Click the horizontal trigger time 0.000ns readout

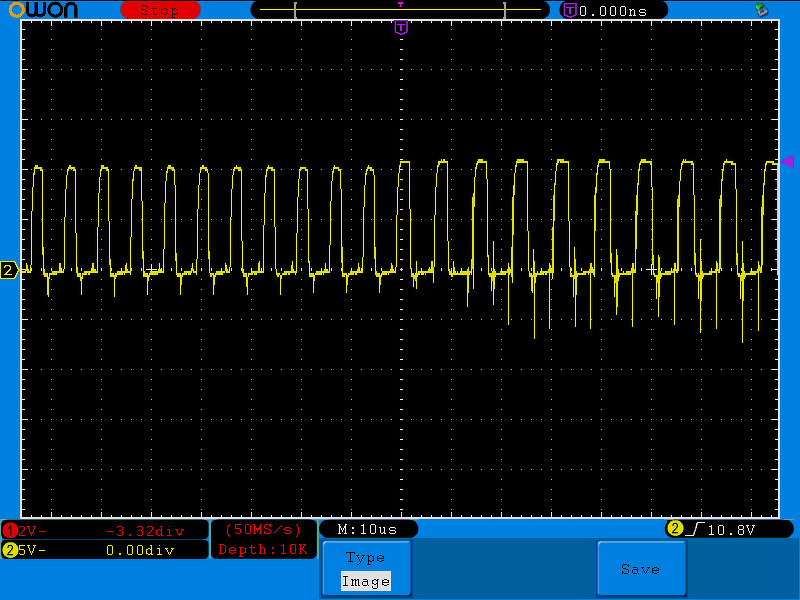click(613, 11)
